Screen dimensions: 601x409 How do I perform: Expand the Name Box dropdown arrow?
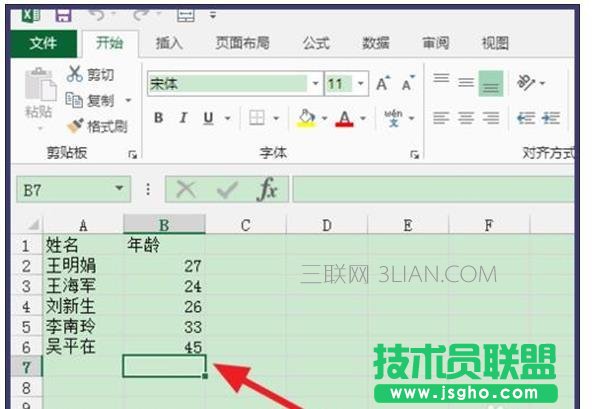click(119, 188)
